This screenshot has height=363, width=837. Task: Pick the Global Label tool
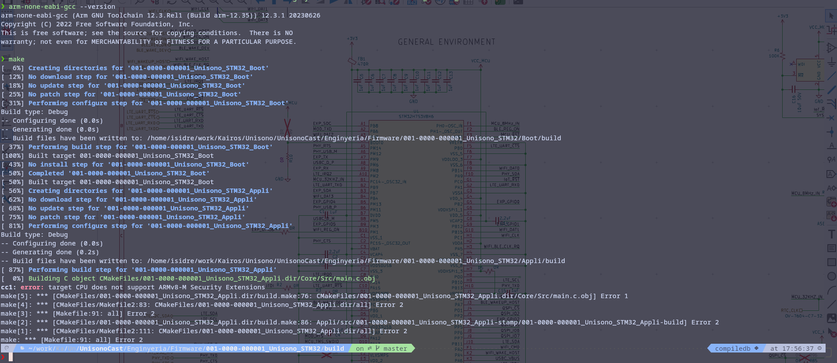click(832, 172)
